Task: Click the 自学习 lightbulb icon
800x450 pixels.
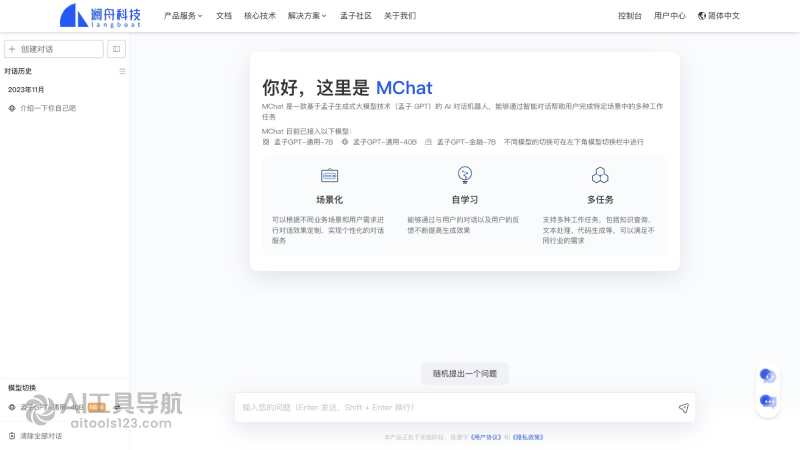Action: pyautogui.click(x=465, y=175)
